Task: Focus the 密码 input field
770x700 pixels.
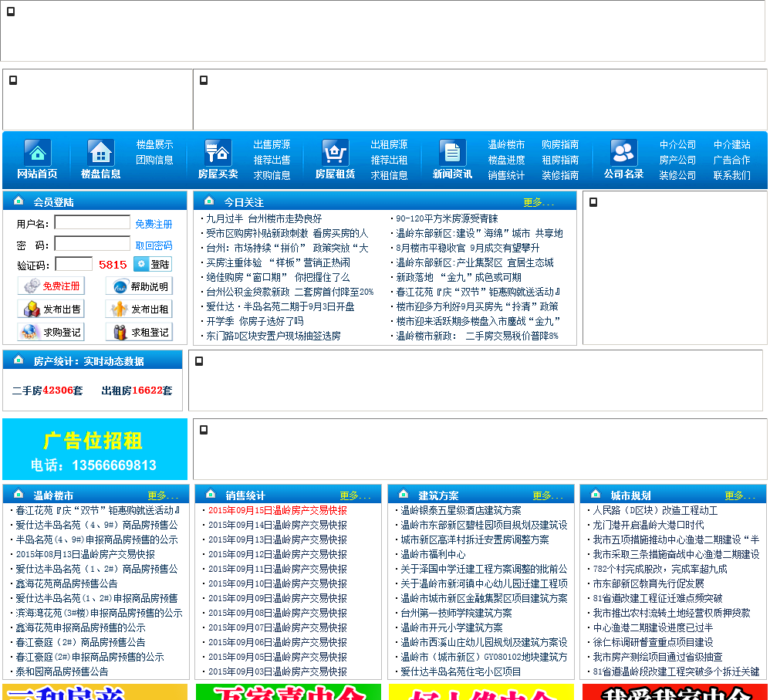Action: 93,244
